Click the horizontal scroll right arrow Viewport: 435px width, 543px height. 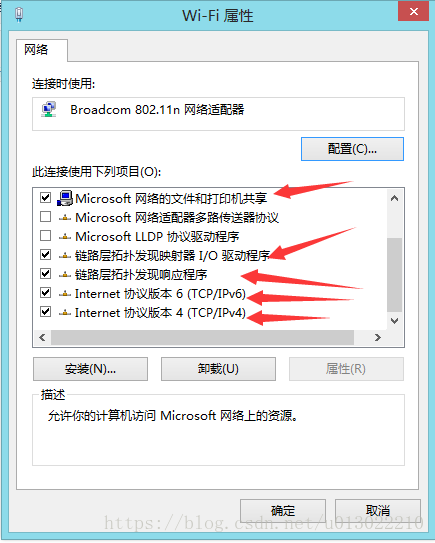tap(378, 337)
